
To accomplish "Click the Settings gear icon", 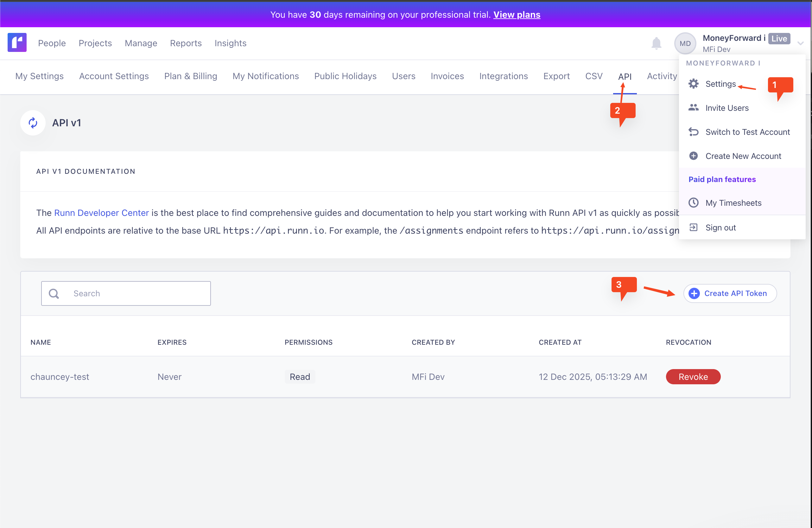I will (693, 84).
